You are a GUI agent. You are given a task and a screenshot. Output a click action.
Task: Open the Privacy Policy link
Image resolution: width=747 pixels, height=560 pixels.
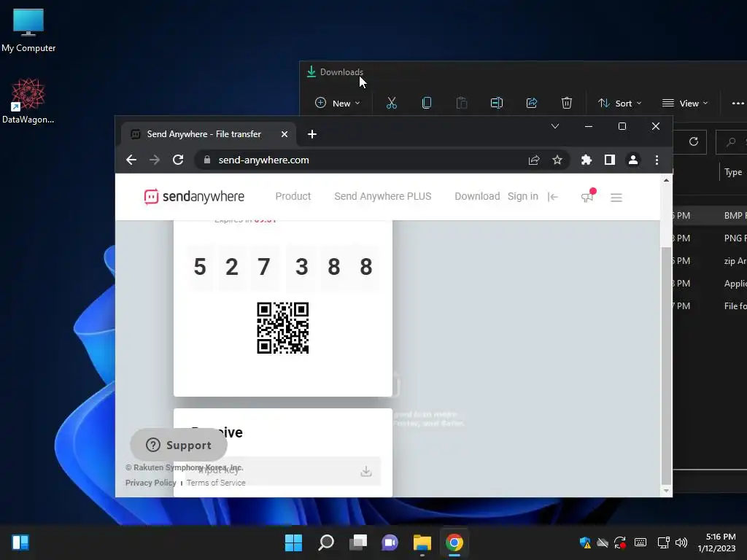point(150,483)
